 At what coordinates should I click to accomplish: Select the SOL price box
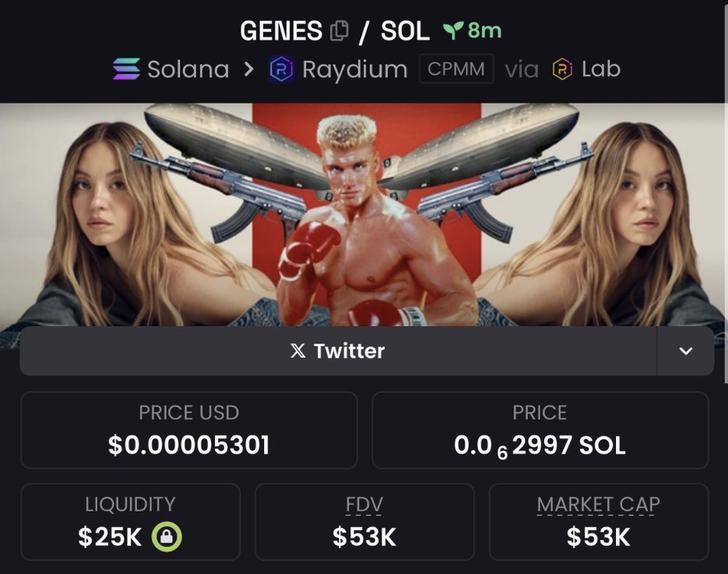click(540, 430)
